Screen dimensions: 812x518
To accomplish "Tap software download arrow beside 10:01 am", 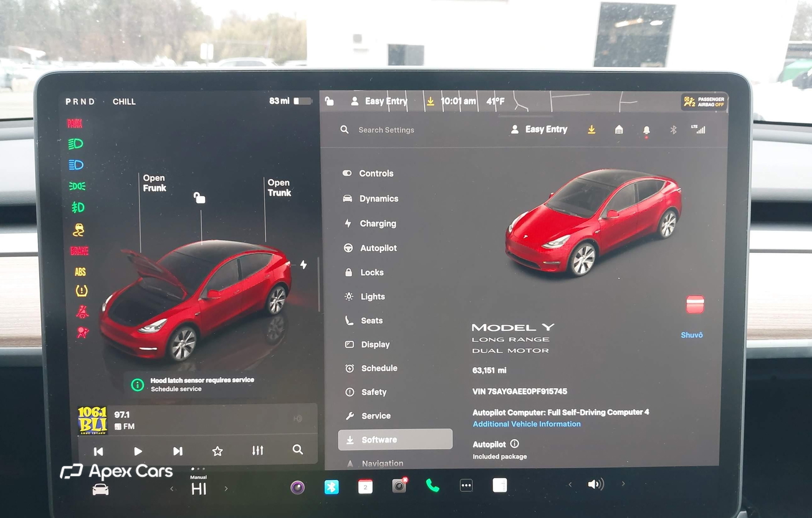I will click(x=430, y=101).
